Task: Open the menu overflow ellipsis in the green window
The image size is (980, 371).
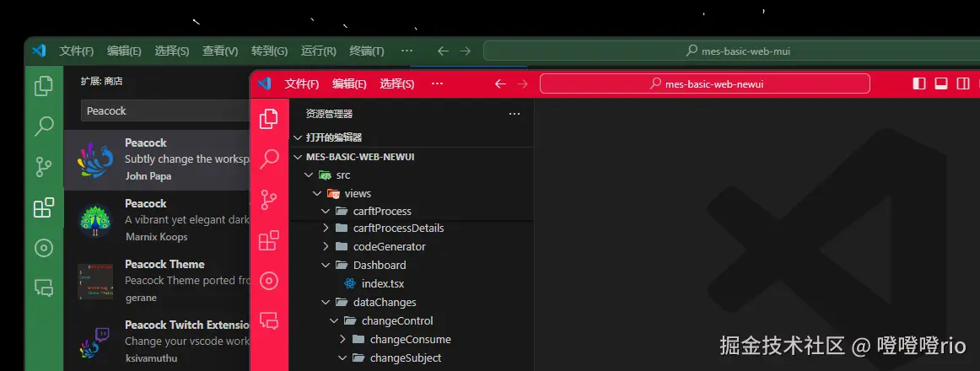Action: tap(407, 51)
